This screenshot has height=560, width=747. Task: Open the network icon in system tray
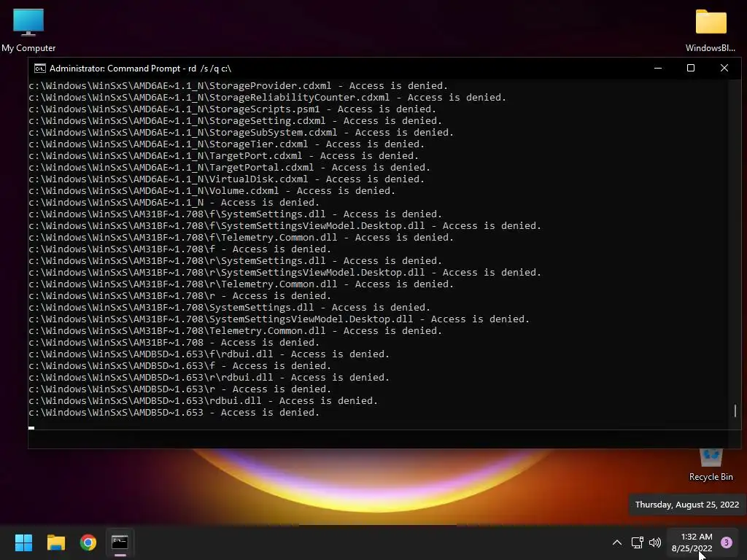coord(637,542)
